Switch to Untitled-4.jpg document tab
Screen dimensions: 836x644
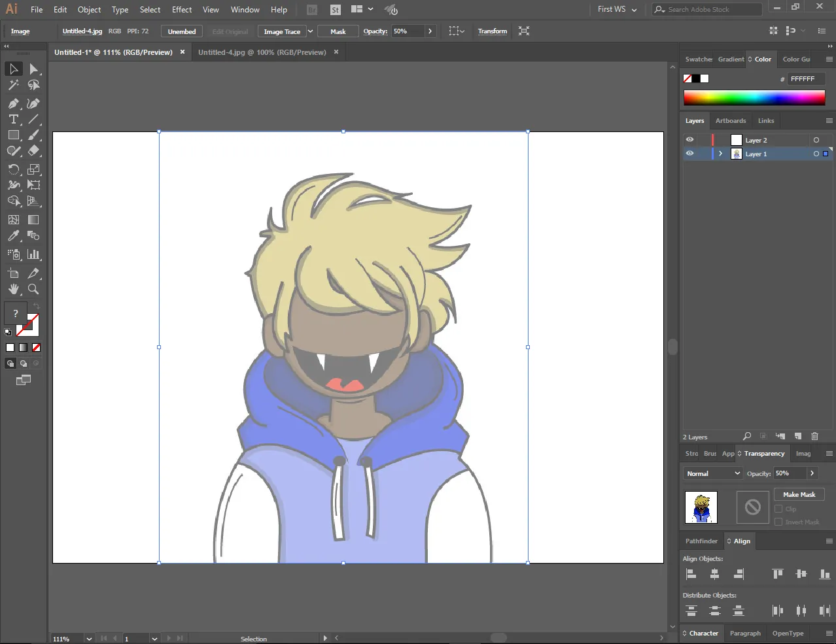coord(262,52)
